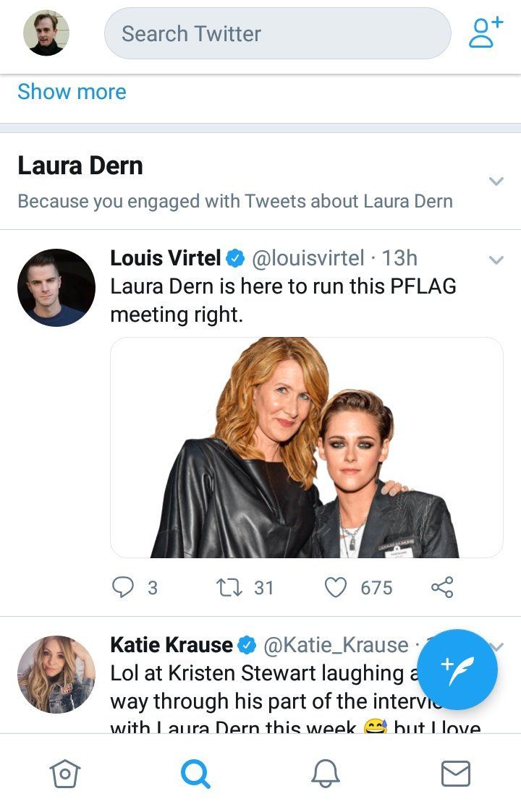Open Katie Krause's profile picture

click(56, 674)
